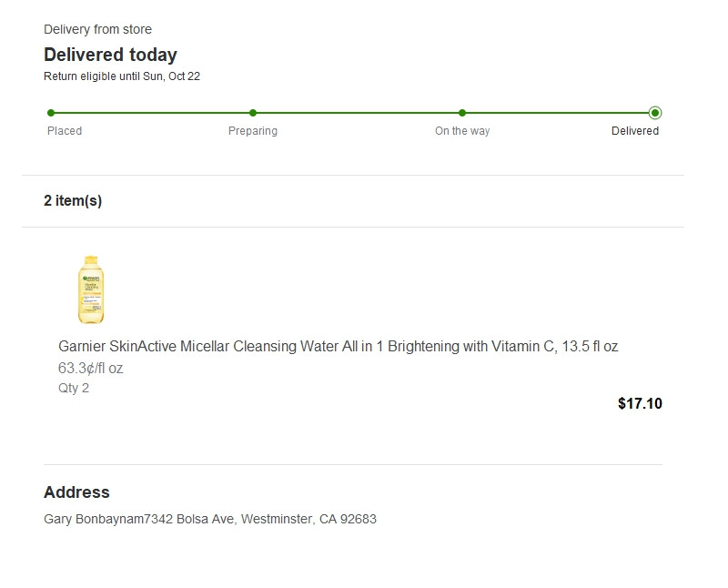Screen dimensions: 728x588
Task: Click the Placed step dot on tracker
Action: click(51, 113)
